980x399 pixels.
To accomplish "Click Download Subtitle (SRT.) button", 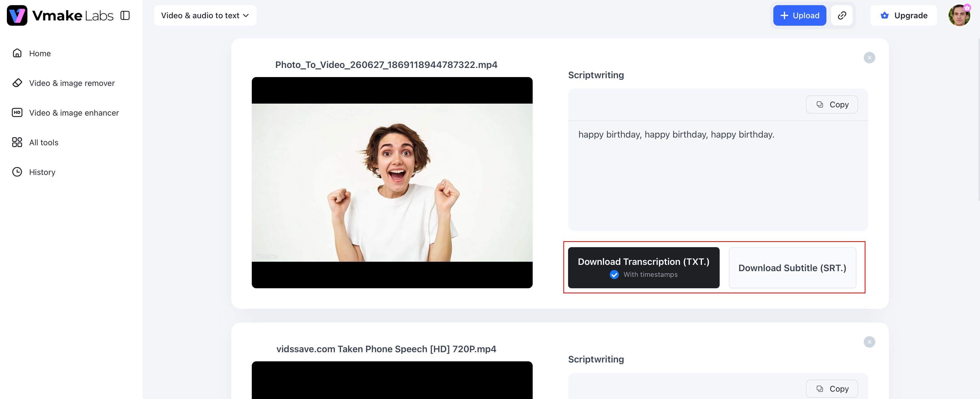I will [x=792, y=268].
